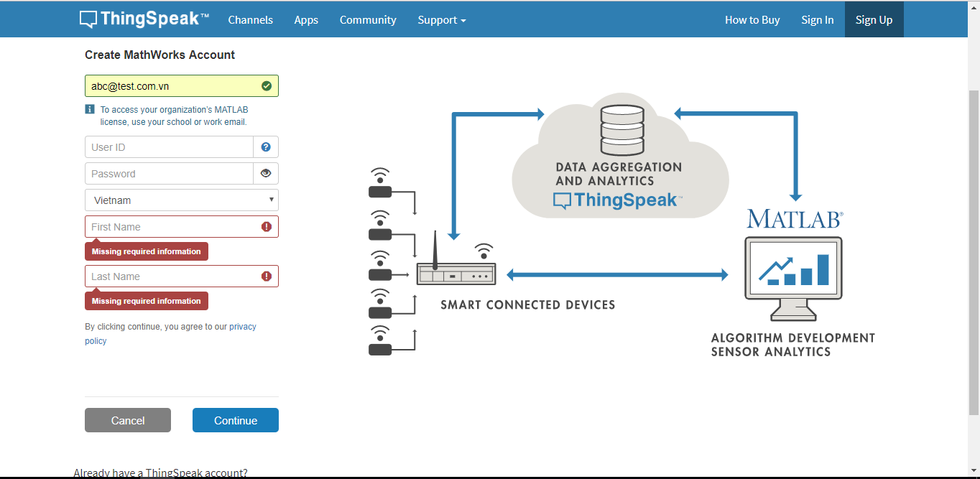Image resolution: width=980 pixels, height=479 pixels.
Task: Go to the Community page
Action: click(x=368, y=20)
